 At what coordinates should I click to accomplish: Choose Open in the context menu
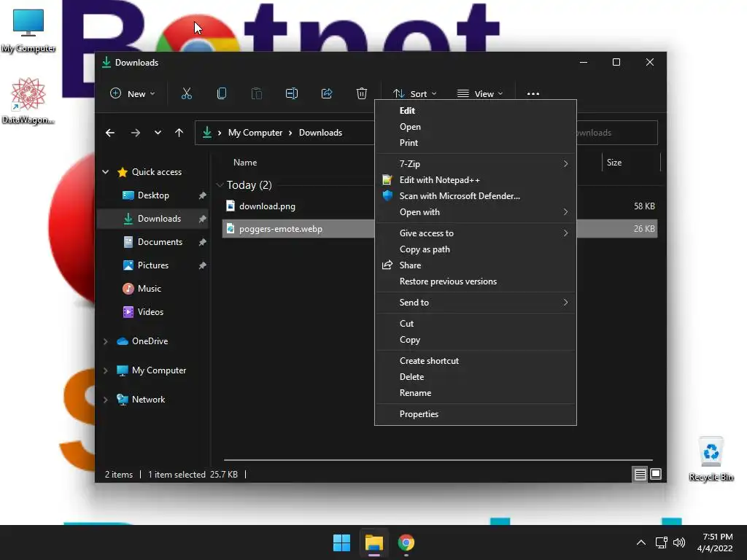tap(476, 127)
